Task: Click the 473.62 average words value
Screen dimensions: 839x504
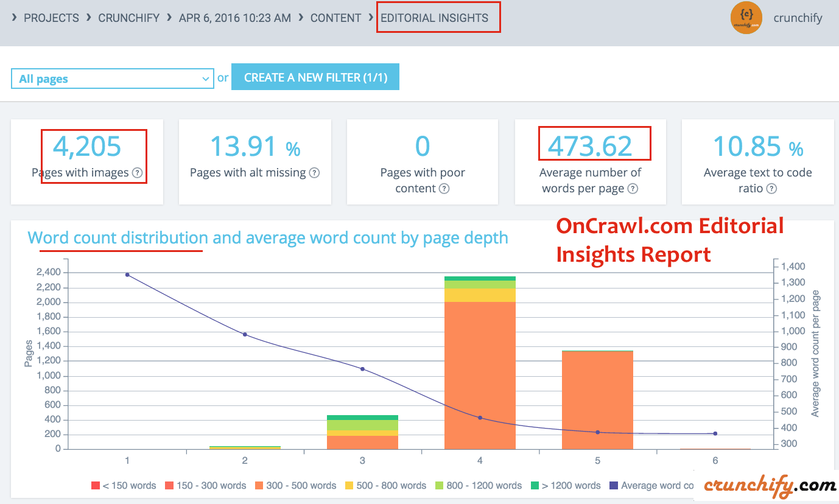Action: [x=591, y=147]
